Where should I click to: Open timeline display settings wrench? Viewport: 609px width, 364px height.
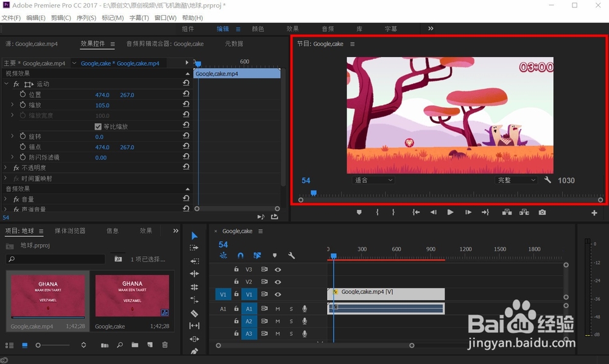[291, 255]
